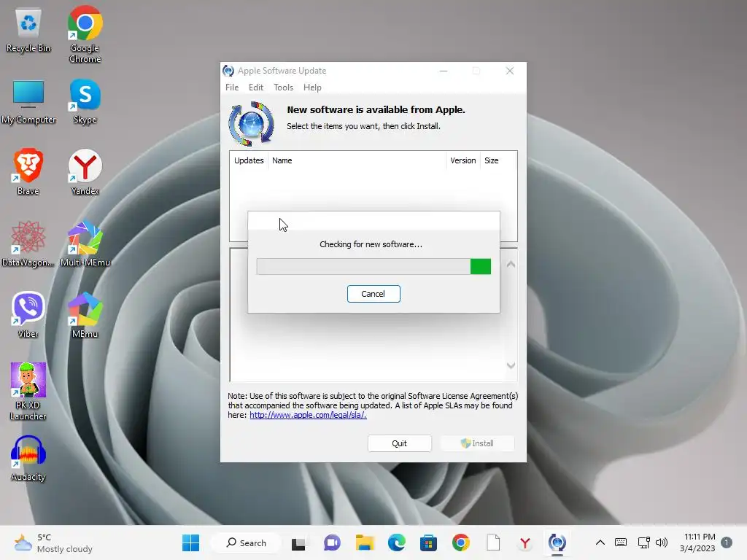This screenshot has width=747, height=560.
Task: Open the clock and date panel
Action: click(x=697, y=542)
